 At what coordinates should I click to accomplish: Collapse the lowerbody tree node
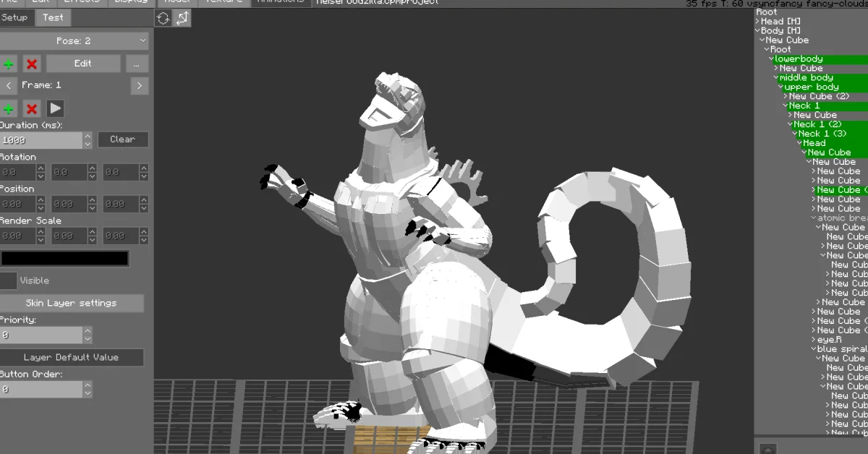click(772, 59)
